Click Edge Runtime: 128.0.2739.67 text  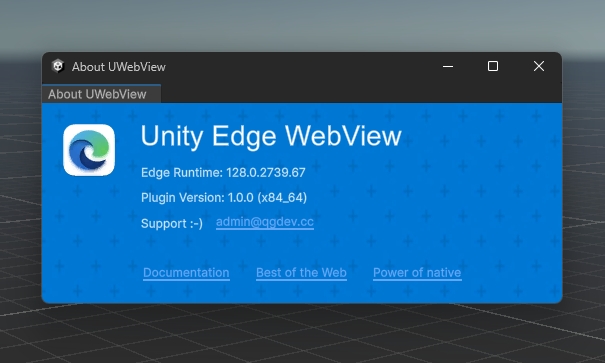[x=223, y=172]
